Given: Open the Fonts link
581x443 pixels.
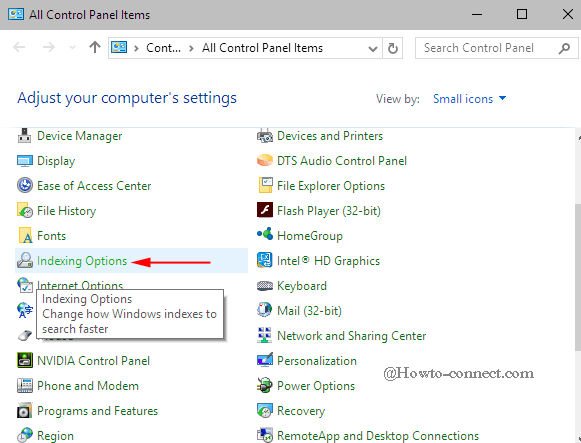Looking at the screenshot, I should 52,236.
